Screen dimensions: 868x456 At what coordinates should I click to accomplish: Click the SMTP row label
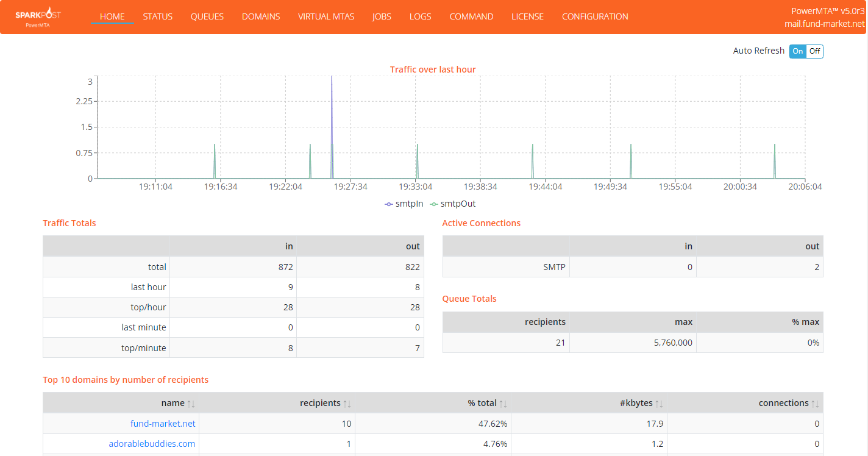pos(555,267)
